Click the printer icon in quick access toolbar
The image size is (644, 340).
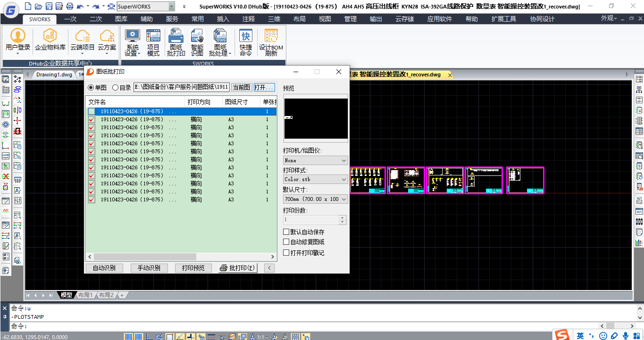(x=70, y=6)
